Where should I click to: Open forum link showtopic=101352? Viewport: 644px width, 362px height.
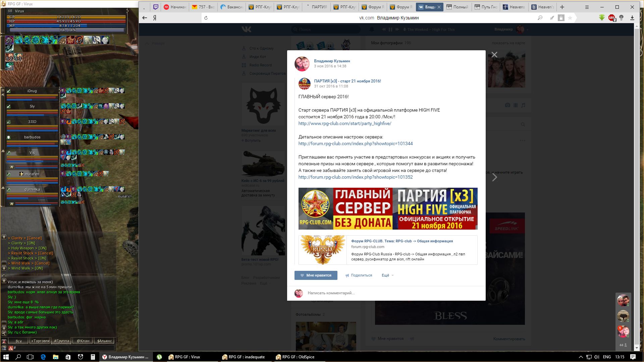click(356, 177)
